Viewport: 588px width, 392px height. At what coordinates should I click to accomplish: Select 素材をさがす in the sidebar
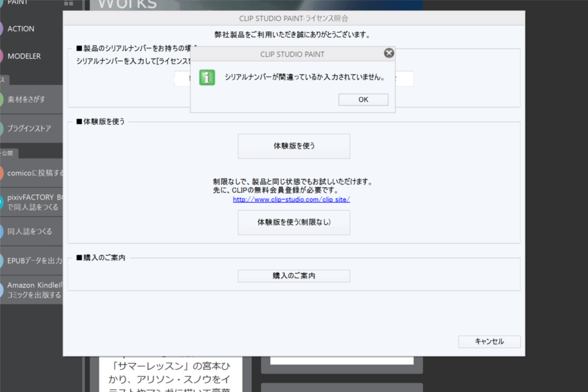[x=31, y=99]
